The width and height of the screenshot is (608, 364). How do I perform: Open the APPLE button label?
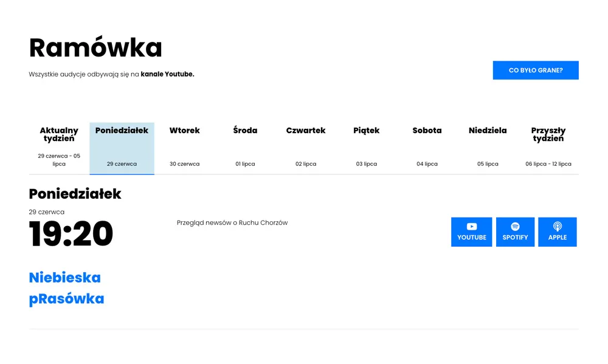click(557, 237)
